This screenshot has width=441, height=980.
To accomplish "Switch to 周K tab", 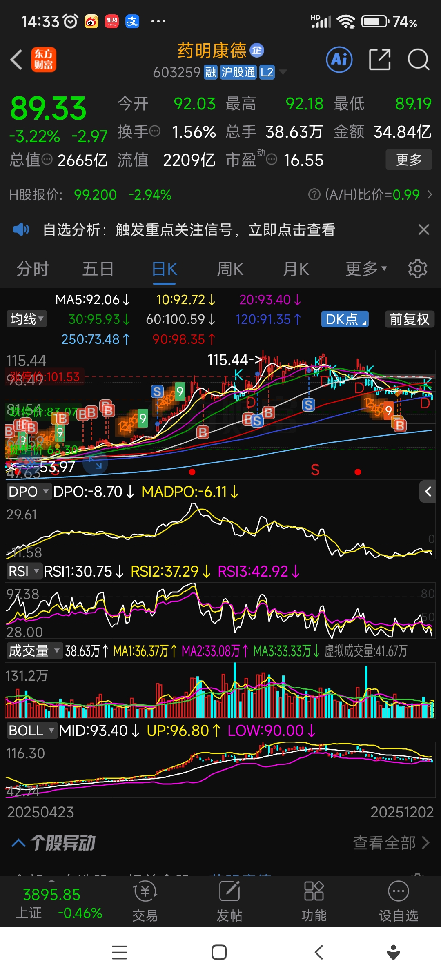I will [230, 269].
